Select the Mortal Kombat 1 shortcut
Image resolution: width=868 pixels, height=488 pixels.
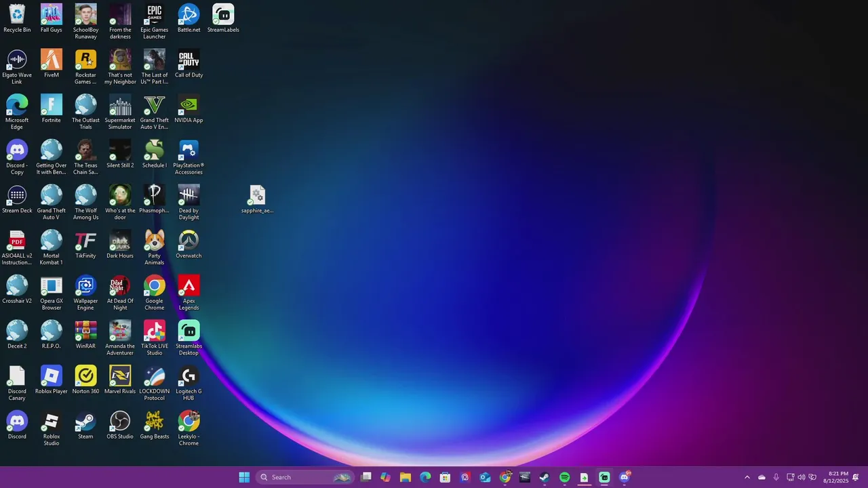52,248
